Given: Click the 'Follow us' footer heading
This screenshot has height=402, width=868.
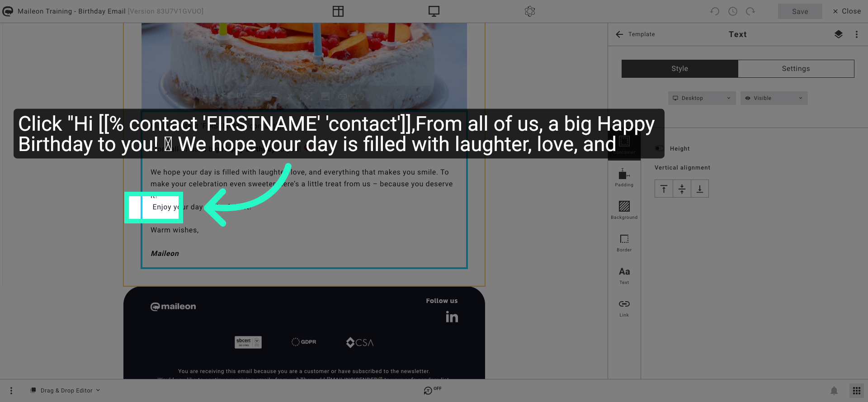Looking at the screenshot, I should click(x=442, y=301).
